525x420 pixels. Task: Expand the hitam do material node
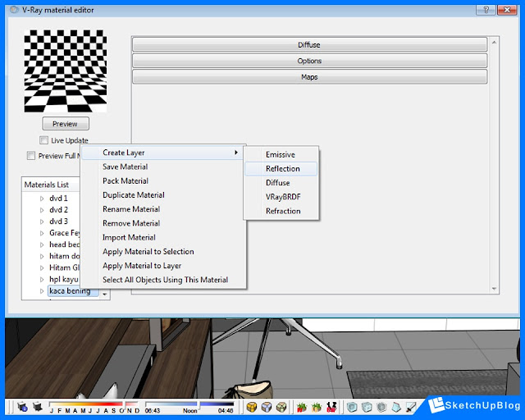click(42, 256)
